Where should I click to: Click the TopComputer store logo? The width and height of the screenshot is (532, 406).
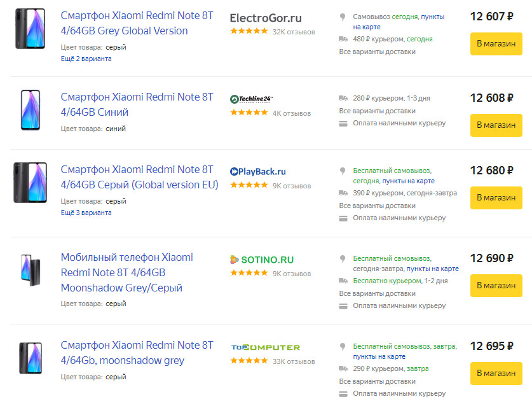pos(266,347)
